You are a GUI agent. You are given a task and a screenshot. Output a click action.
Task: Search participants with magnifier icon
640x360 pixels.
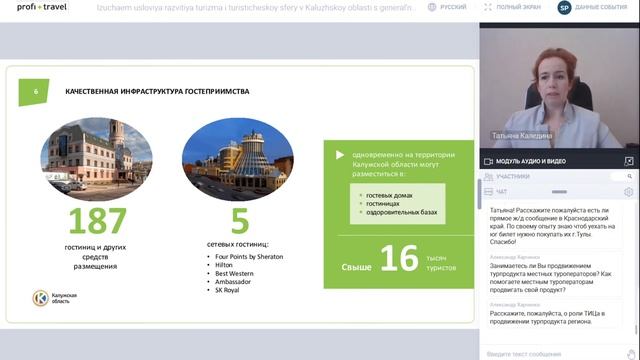coord(629,176)
